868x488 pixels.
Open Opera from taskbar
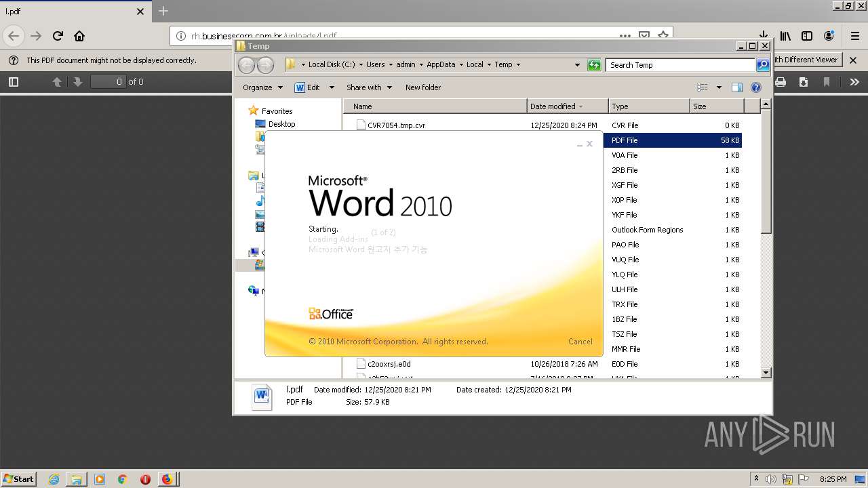[145, 479]
